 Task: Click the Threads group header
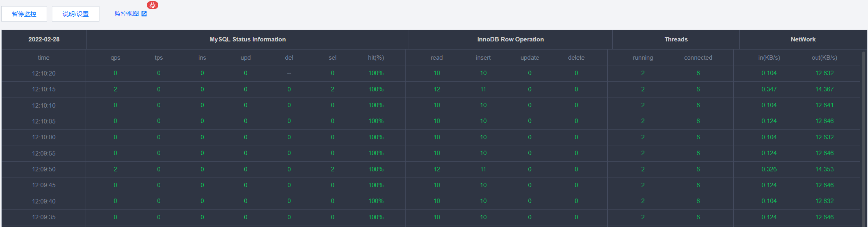click(676, 39)
